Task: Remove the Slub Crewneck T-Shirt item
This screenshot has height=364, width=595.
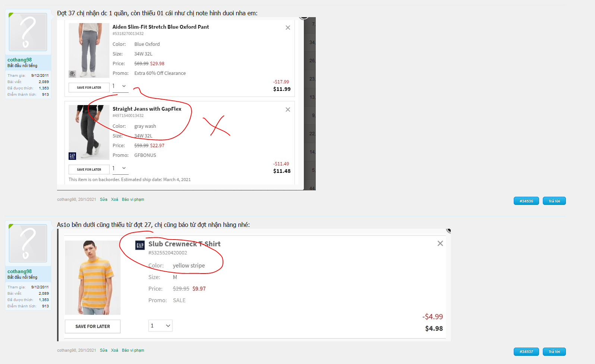Action: (440, 243)
